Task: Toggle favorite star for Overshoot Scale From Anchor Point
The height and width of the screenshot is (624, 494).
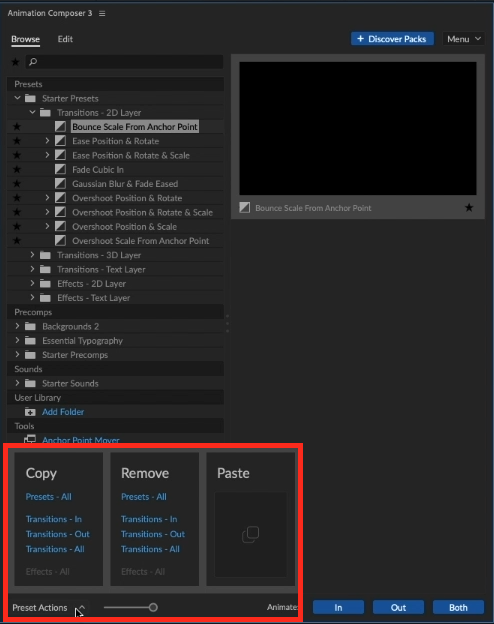Action: [17, 241]
